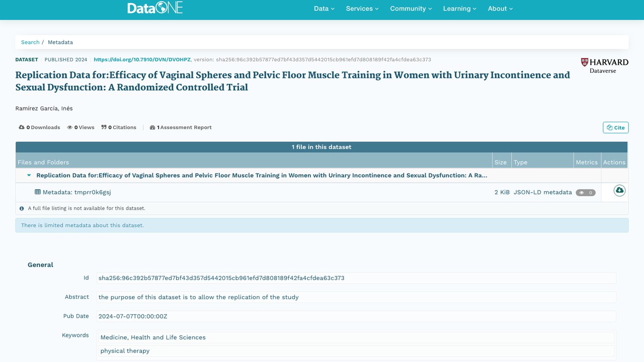Screen dimensions: 644x362
Task: Go to Search breadcrumb link
Action: coord(30,42)
